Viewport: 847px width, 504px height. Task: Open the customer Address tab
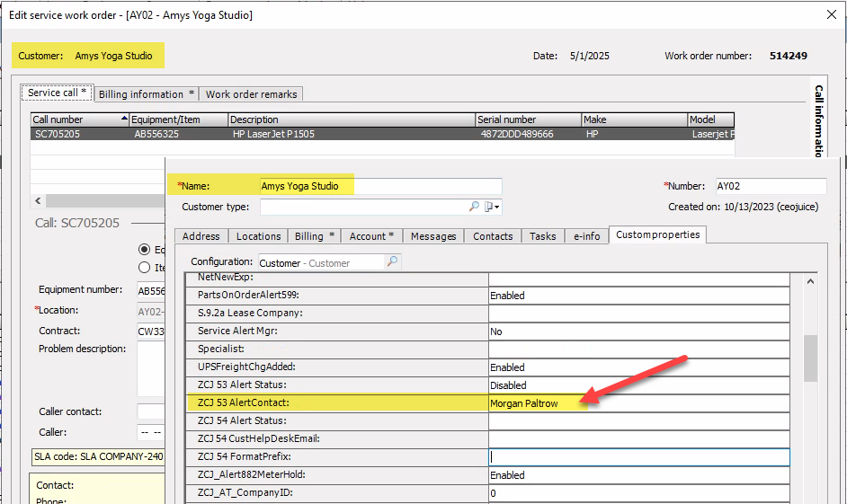pos(201,235)
